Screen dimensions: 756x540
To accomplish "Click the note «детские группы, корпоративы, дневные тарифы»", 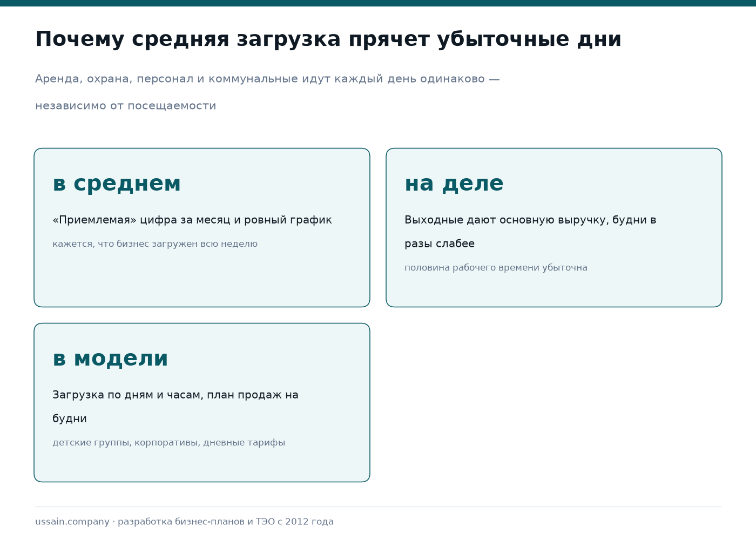I will point(168,443).
